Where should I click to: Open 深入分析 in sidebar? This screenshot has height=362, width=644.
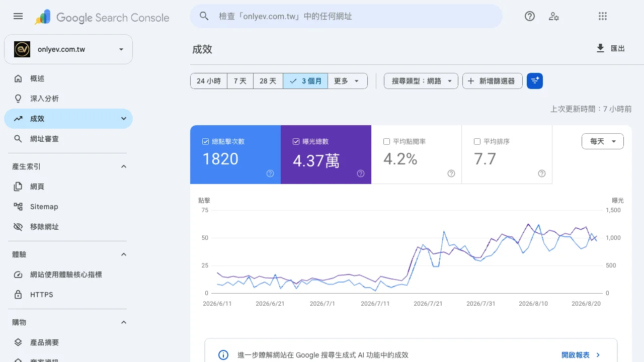pos(68,99)
